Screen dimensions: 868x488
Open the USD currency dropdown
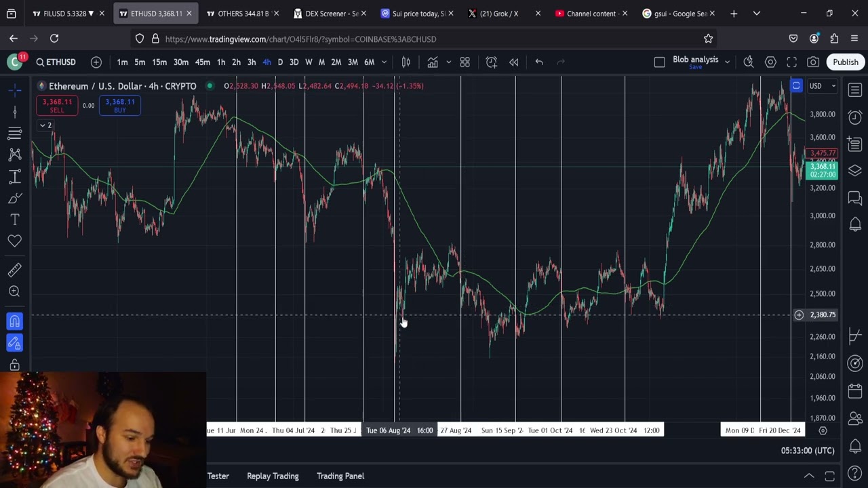pos(822,86)
